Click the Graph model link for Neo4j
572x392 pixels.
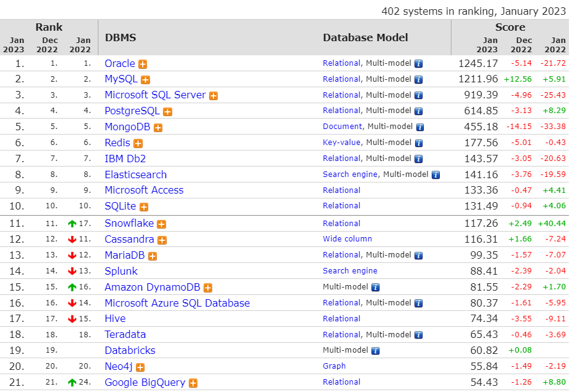point(334,366)
